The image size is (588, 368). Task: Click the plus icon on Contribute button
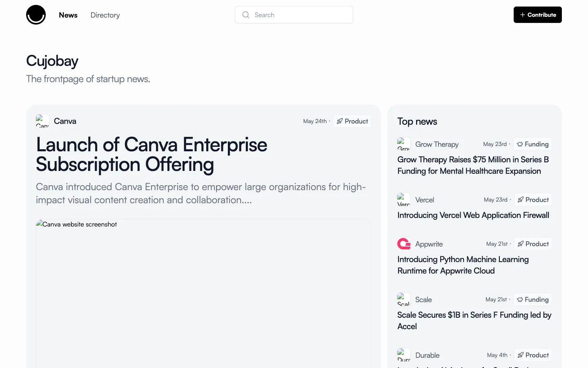[523, 15]
